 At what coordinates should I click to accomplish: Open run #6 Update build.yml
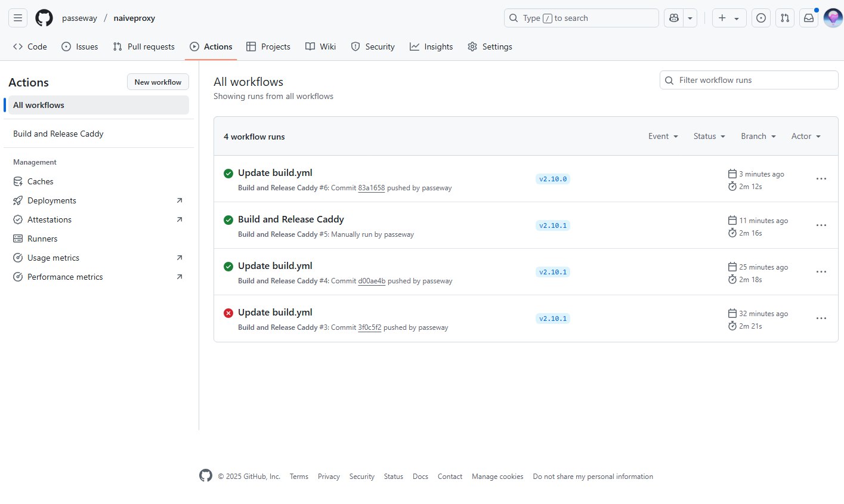tap(275, 173)
